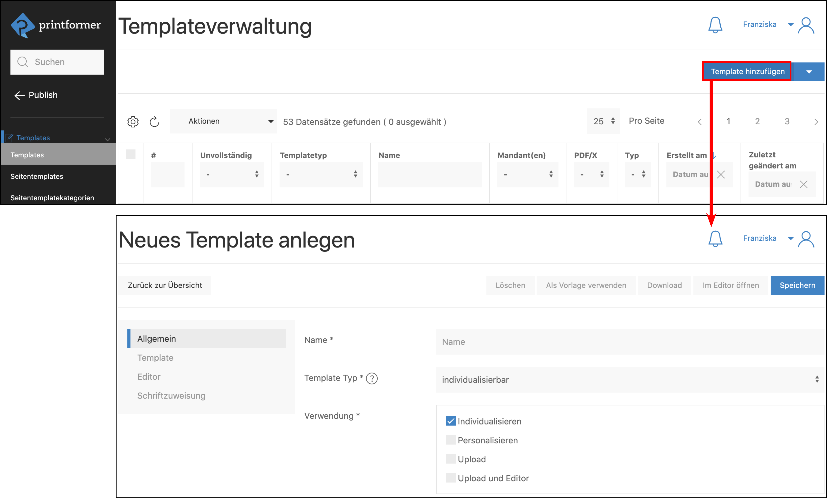Refresh the template list with the reload icon
The image size is (827, 504).
click(x=154, y=121)
